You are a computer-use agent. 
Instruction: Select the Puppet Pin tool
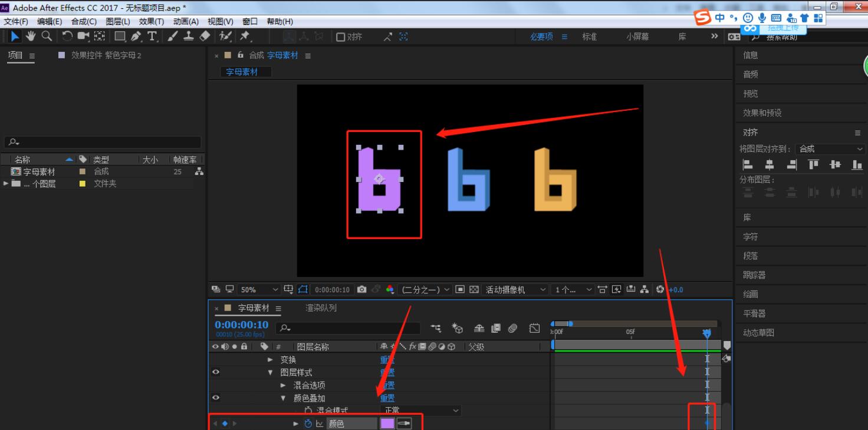click(x=244, y=37)
